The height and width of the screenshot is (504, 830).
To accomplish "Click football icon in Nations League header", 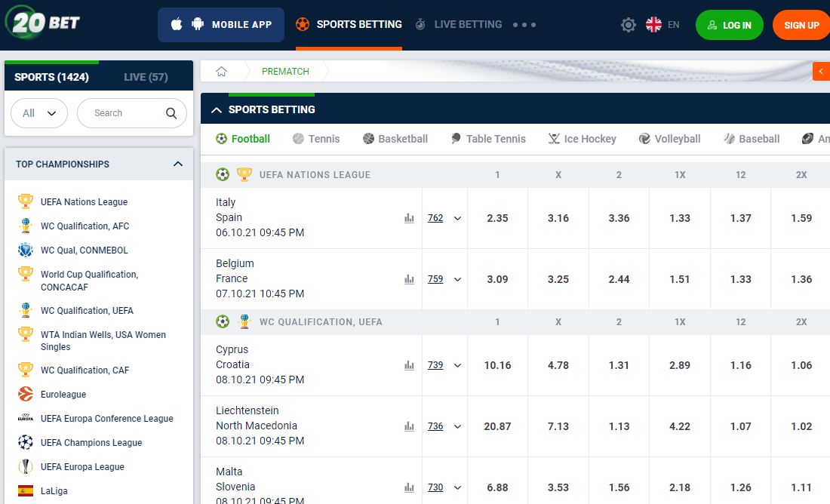I will [x=223, y=174].
